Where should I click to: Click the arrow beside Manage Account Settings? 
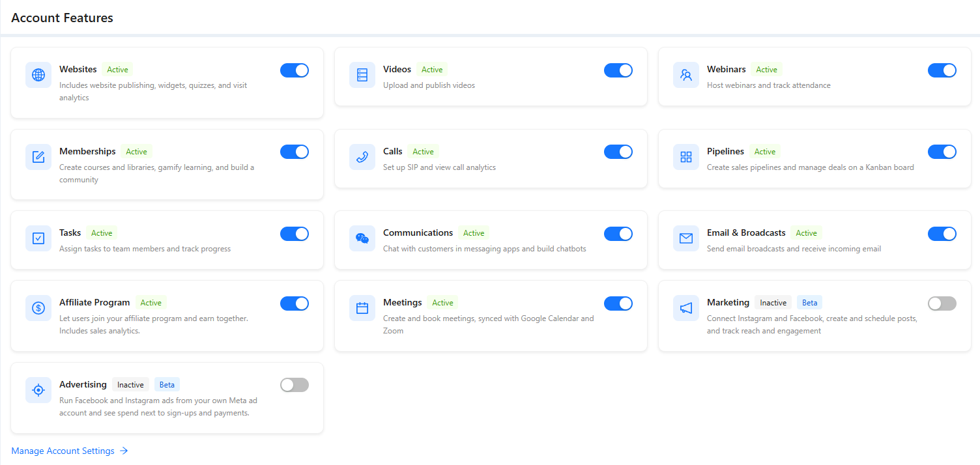pos(124,451)
